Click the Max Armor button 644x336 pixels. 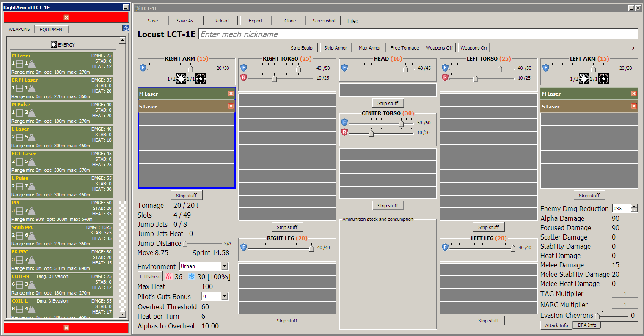click(x=370, y=48)
